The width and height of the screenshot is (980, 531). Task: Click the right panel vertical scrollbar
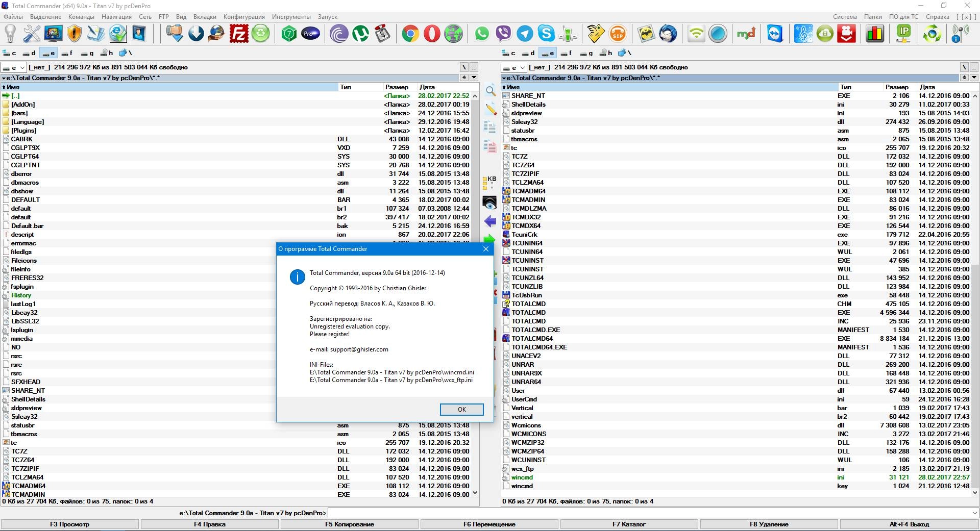click(x=975, y=294)
